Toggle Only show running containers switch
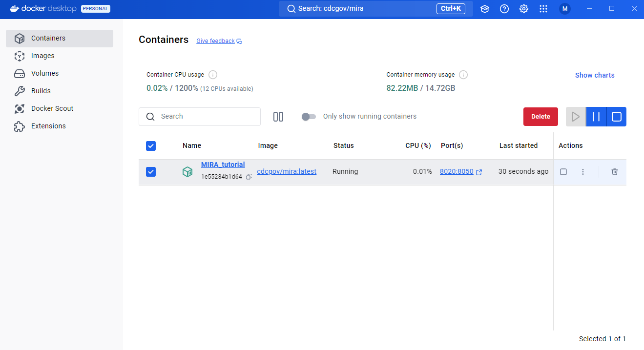This screenshot has height=350, width=644. 309,117
